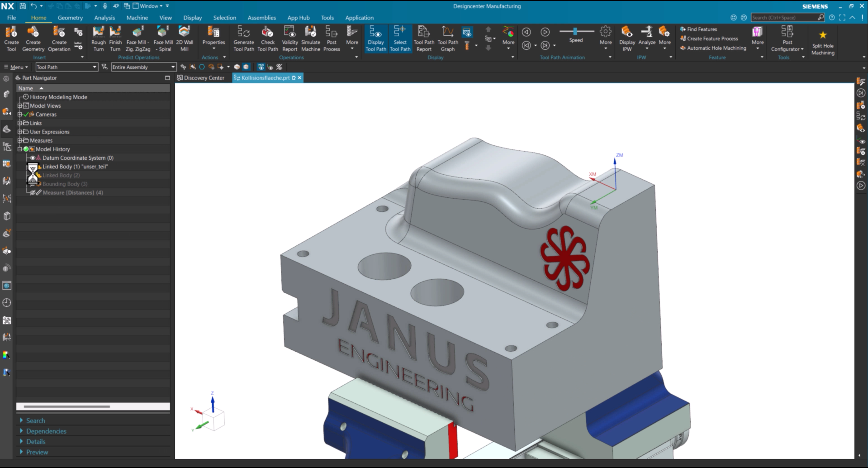
Task: Switch to the Discovery Center tab
Action: pyautogui.click(x=200, y=78)
